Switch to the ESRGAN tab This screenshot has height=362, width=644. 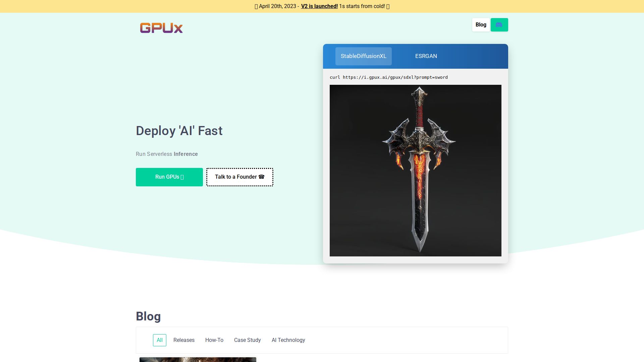426,56
